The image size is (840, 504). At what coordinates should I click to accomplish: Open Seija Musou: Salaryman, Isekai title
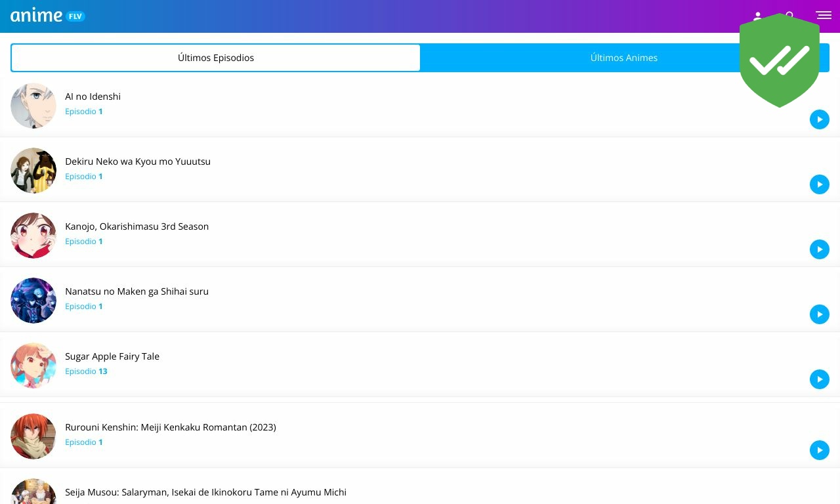(x=205, y=492)
